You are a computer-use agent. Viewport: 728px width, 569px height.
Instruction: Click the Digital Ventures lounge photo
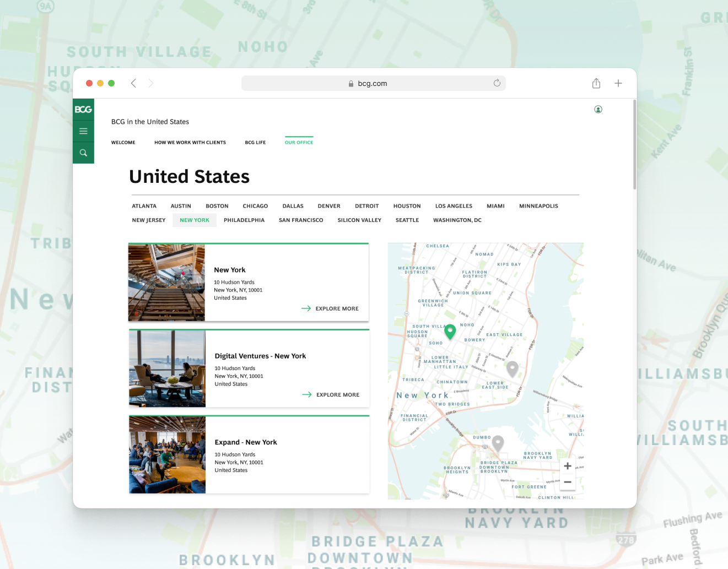click(x=168, y=369)
